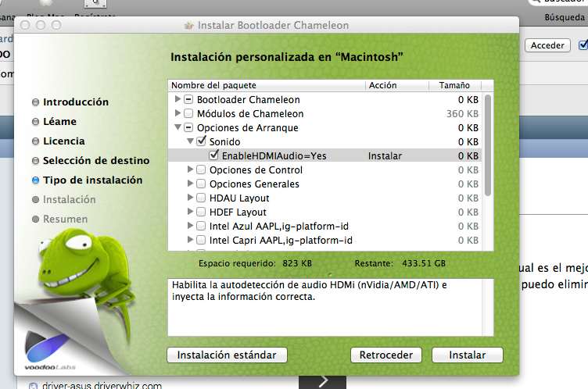This screenshot has width=588, height=389.
Task: Select the Introducción step in sidebar
Action: coord(70,102)
